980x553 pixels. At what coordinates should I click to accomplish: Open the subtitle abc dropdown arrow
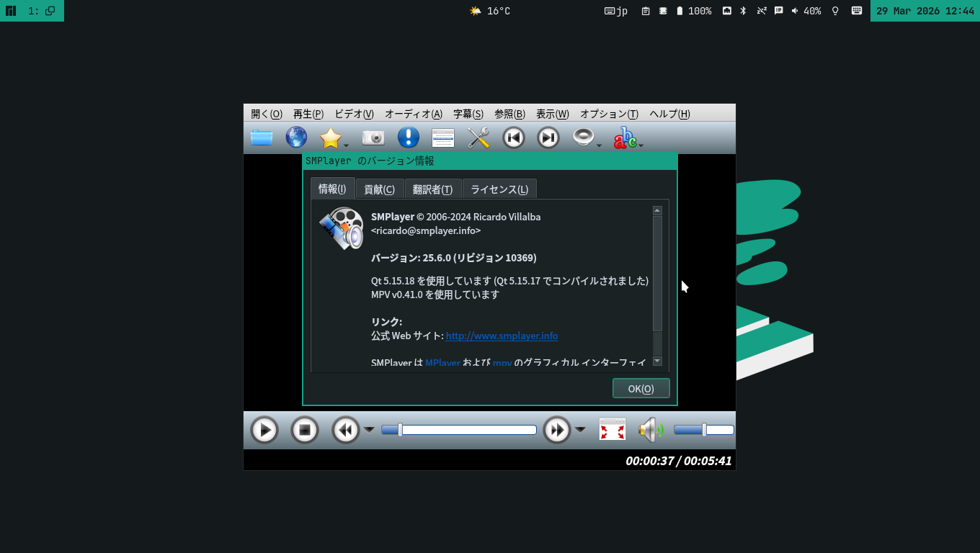pos(641,145)
